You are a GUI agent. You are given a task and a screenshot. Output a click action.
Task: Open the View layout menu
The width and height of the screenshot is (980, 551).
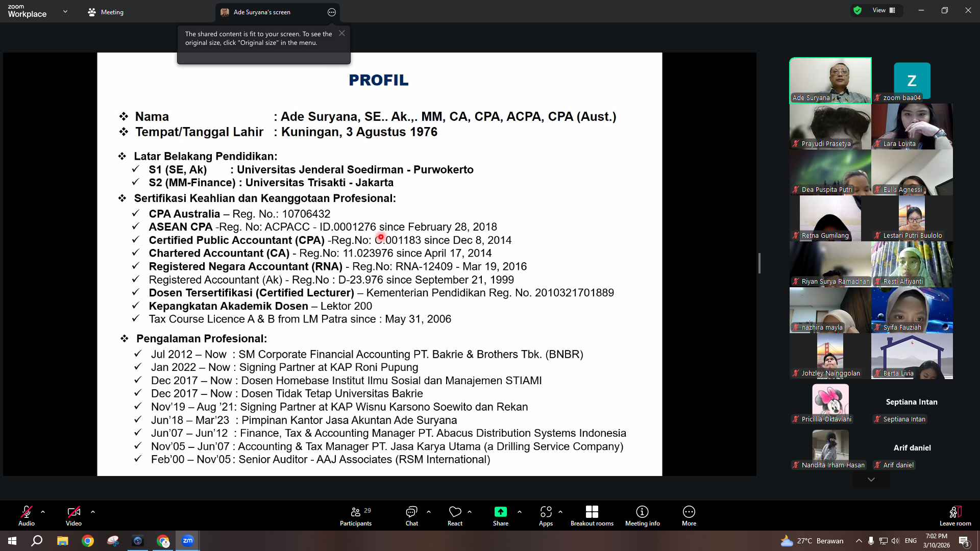tap(884, 10)
